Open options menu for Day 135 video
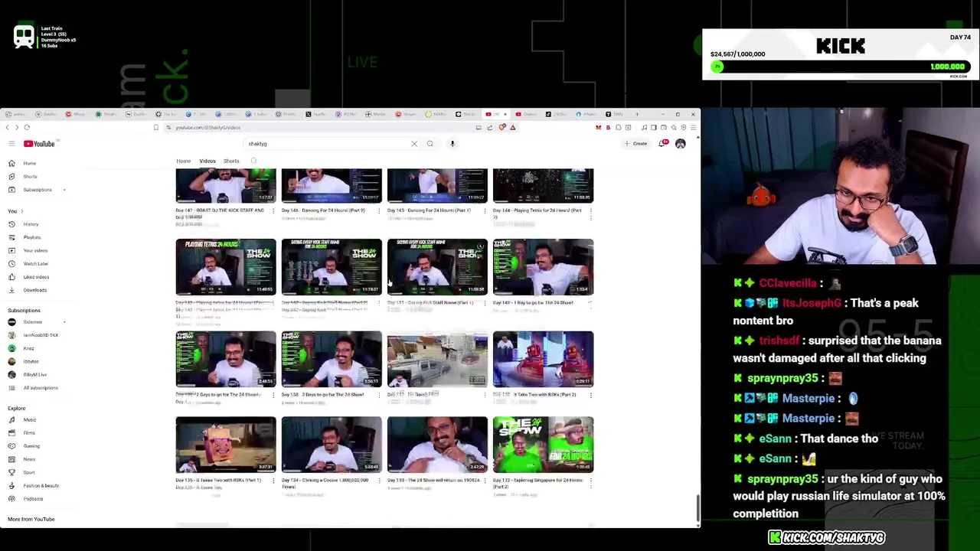Viewport: 980px width, 551px height. click(x=273, y=481)
